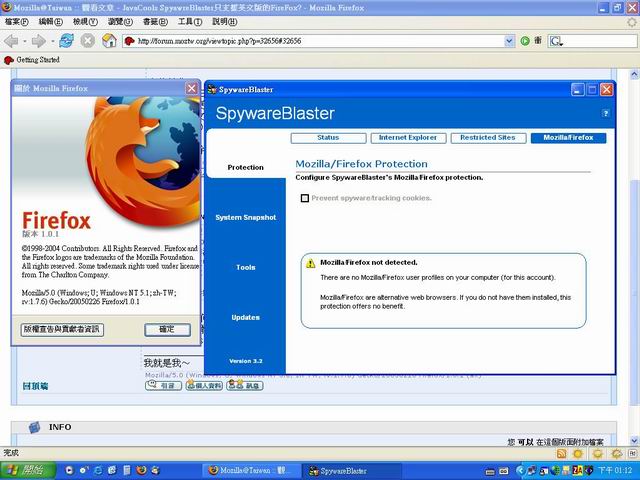The height and width of the screenshot is (480, 640).
Task: Click inside the address bar URL field
Action: pyautogui.click(x=314, y=41)
